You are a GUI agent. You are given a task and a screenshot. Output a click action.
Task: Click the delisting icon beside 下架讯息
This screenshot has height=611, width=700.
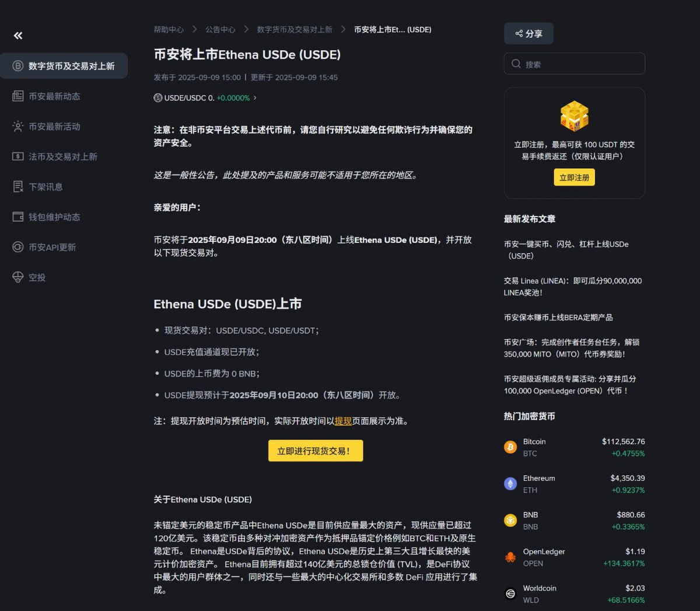pos(18,187)
